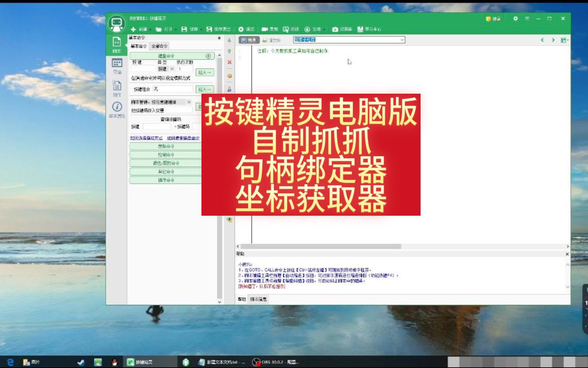Open Steam from the taskbar
This screenshot has height=368, width=588.
coord(81,362)
